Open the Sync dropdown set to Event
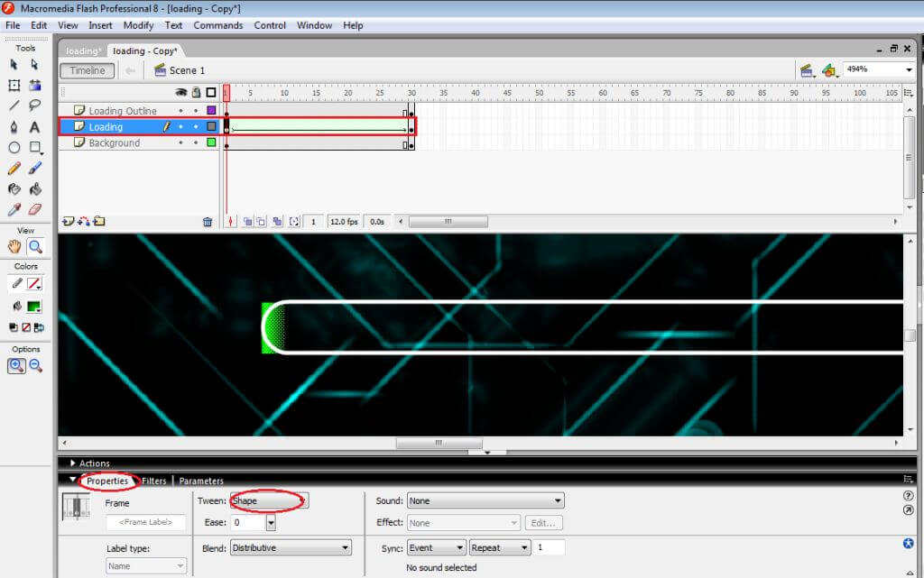 436,547
